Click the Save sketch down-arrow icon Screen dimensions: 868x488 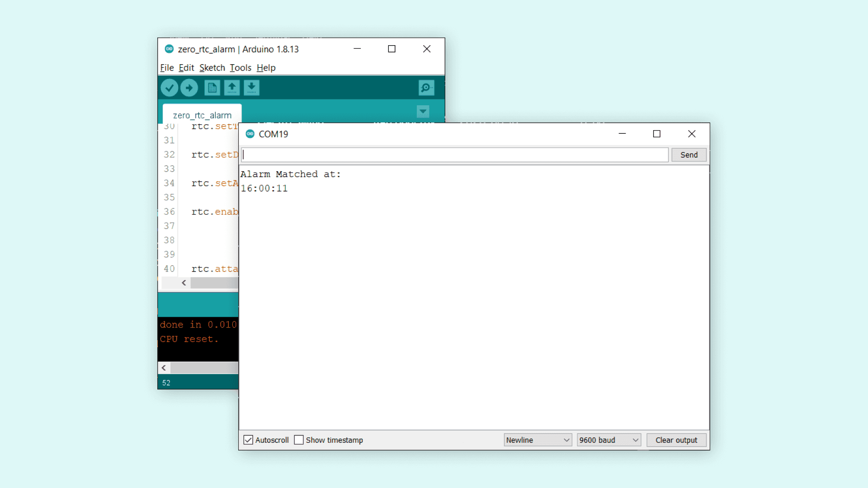coord(251,88)
